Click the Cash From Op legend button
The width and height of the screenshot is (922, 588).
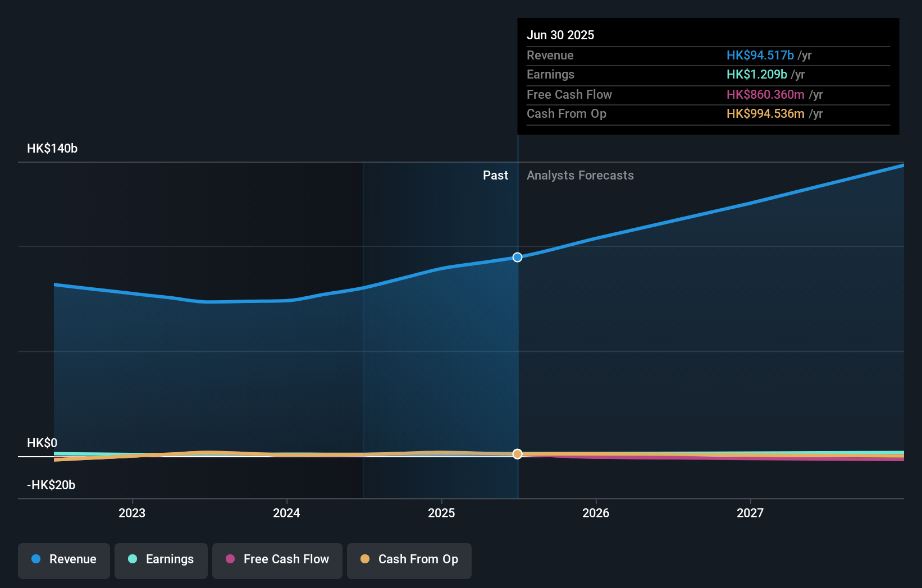point(409,559)
